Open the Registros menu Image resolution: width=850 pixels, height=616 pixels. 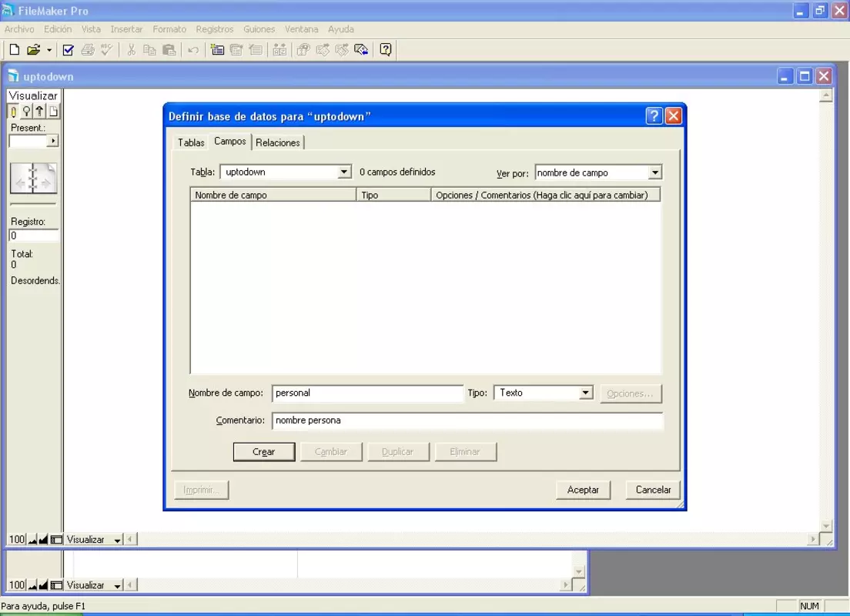click(x=215, y=29)
